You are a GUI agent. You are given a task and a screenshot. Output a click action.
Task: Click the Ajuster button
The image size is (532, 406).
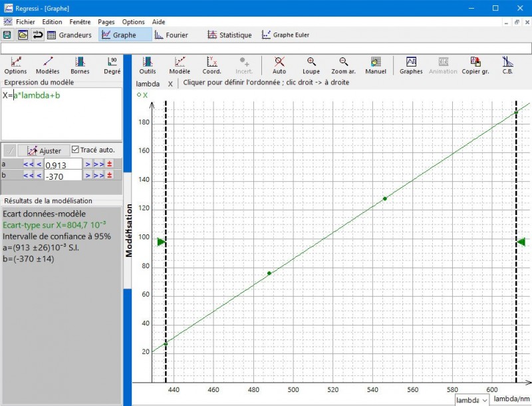(x=44, y=150)
